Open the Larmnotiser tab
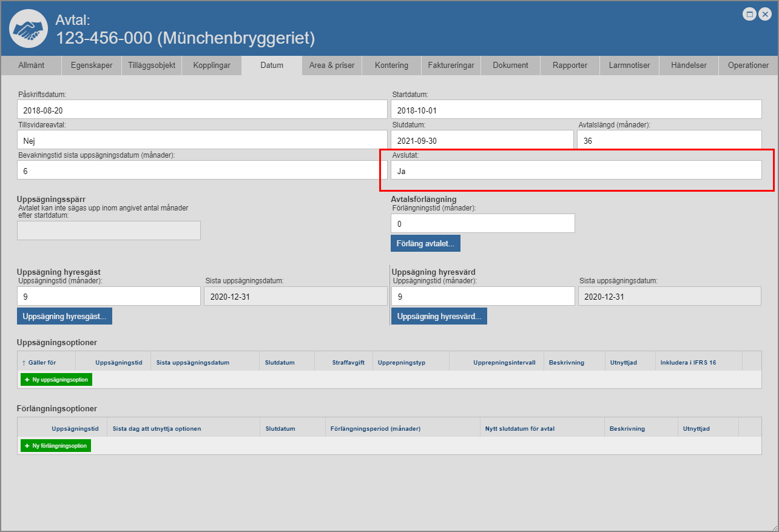Screen dimensions: 779x532 pos(629,66)
